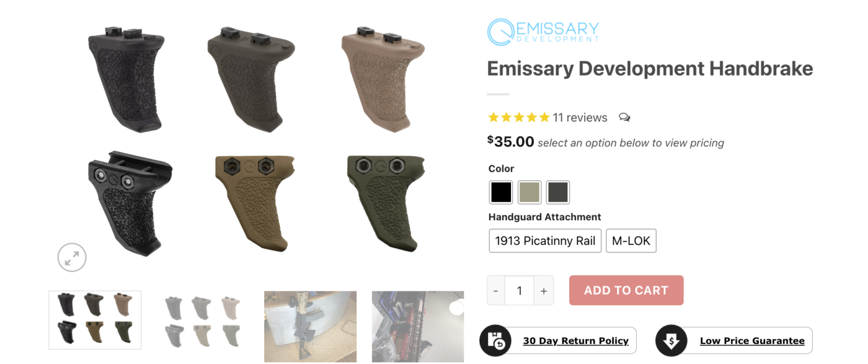Increase quantity with the plus button

click(x=544, y=290)
